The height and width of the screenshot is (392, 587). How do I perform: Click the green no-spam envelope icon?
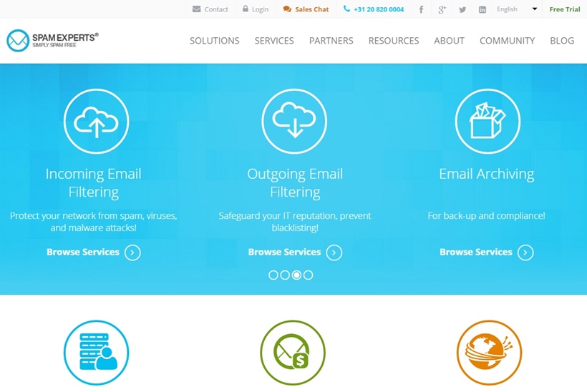click(293, 353)
